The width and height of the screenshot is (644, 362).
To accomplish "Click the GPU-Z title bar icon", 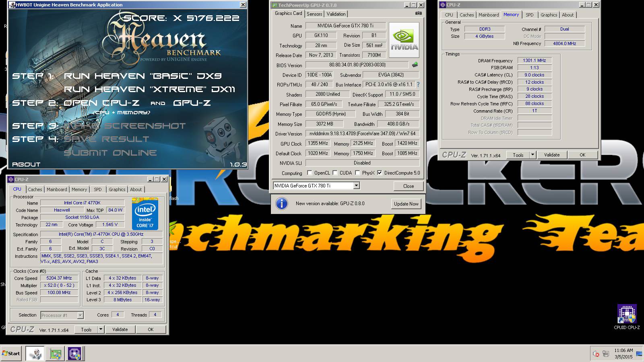I will coord(275,5).
